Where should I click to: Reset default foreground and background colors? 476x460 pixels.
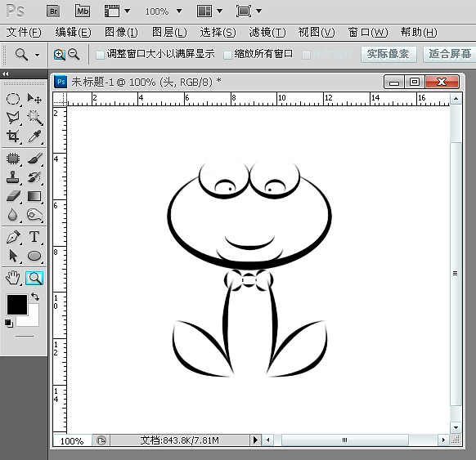9,324
